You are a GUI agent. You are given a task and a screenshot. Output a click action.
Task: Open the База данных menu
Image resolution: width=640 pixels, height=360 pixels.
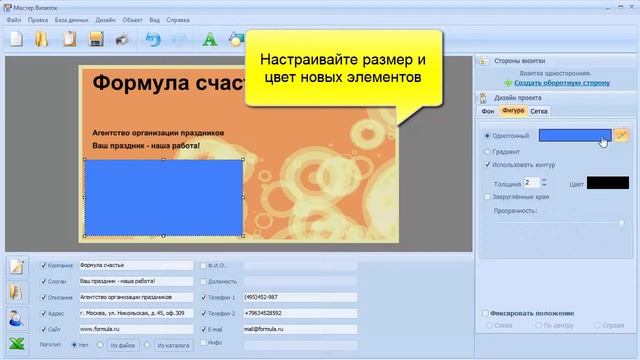pos(71,20)
